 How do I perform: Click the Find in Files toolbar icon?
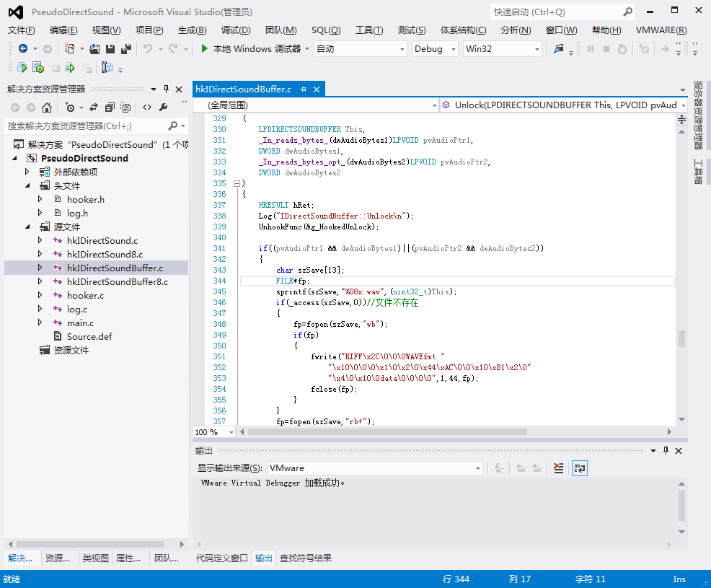pos(558,49)
